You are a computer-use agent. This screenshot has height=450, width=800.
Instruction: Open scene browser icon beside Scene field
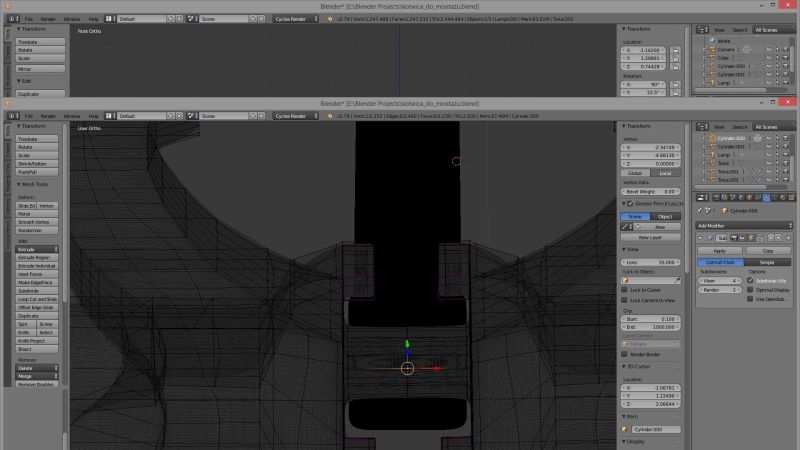192,116
